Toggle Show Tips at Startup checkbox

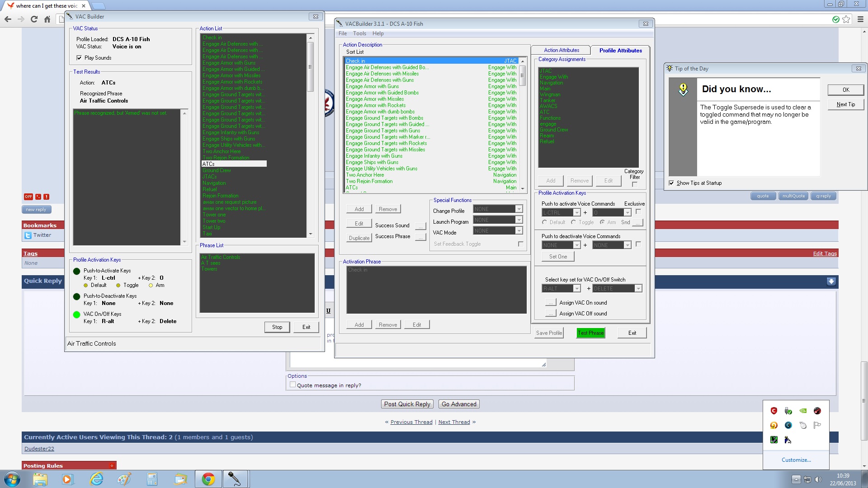point(671,183)
